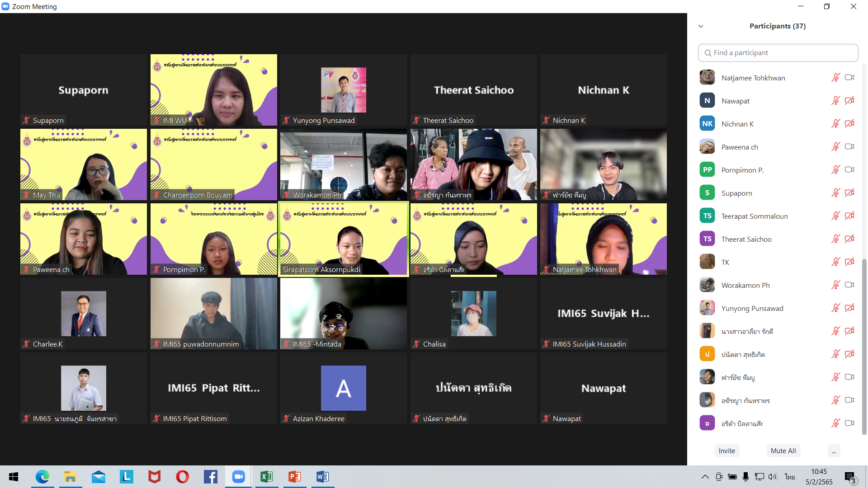Toggle Theerat Saichoo's muted microphone icon
Image resolution: width=868 pixels, height=488 pixels.
pyautogui.click(x=835, y=239)
